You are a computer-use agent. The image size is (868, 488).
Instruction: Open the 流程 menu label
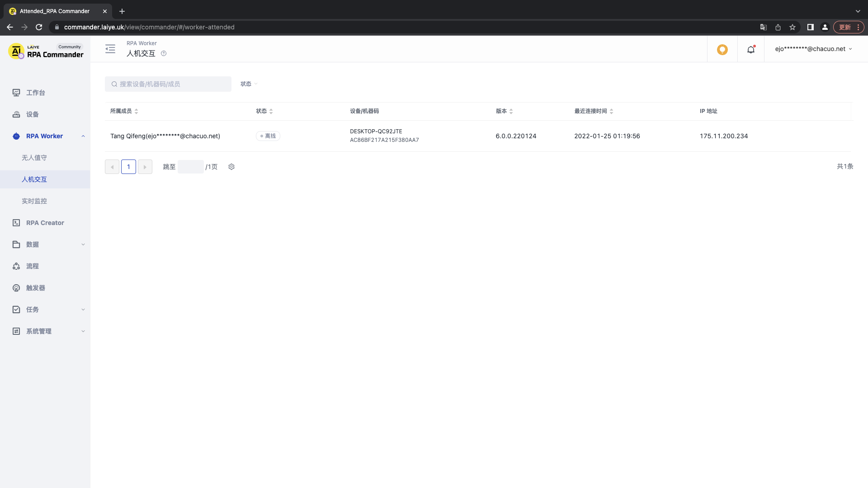(32, 266)
